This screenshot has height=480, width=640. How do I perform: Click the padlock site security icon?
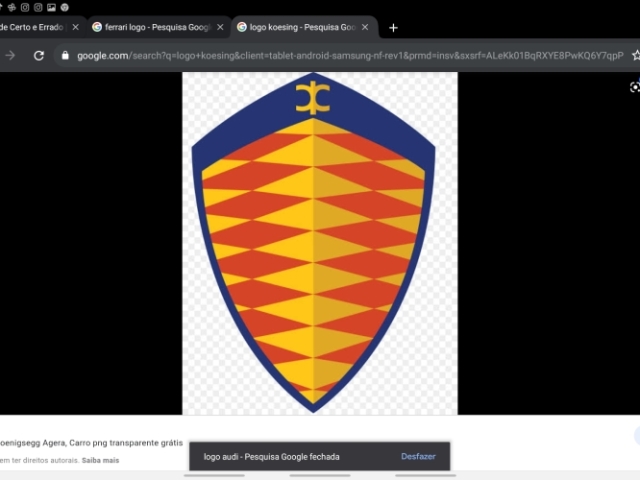[65, 55]
